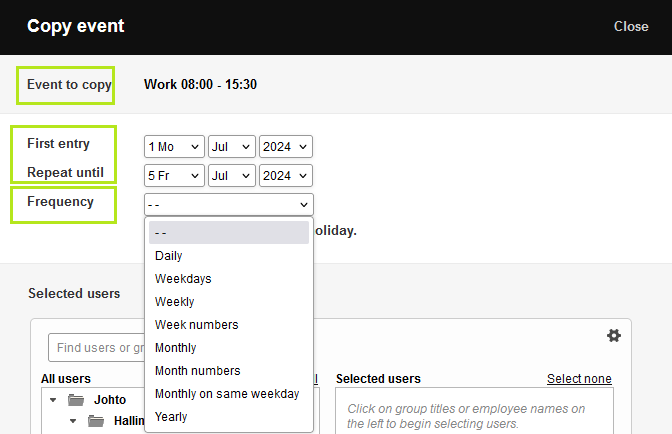672x434 pixels.
Task: Click the Select none link
Action: [x=579, y=379]
